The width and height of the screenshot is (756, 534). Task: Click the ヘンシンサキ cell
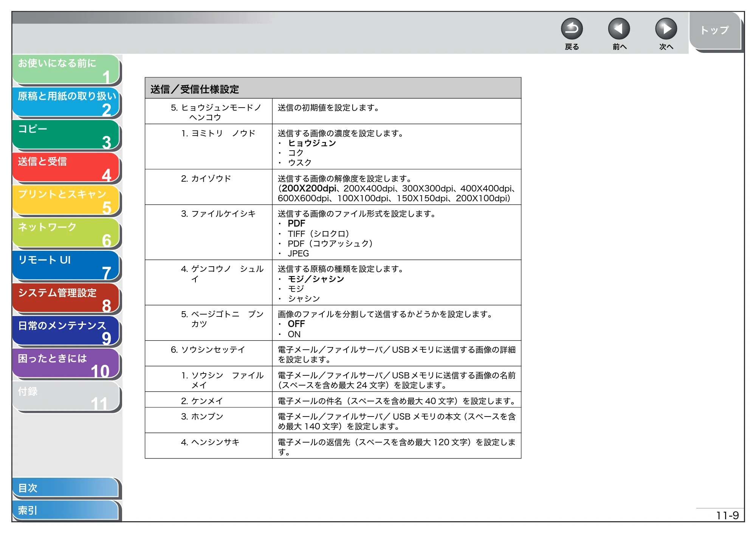pos(209,446)
